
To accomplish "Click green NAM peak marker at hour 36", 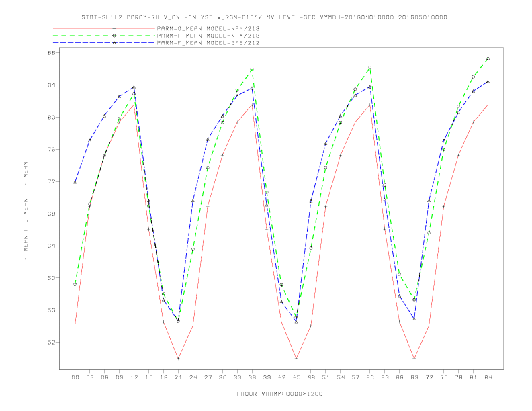I will (252, 70).
